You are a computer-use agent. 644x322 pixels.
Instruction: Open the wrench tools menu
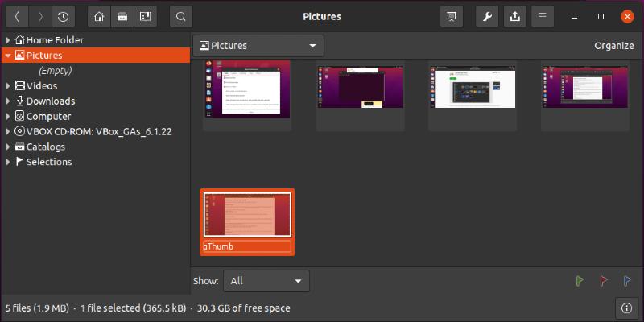click(x=488, y=16)
